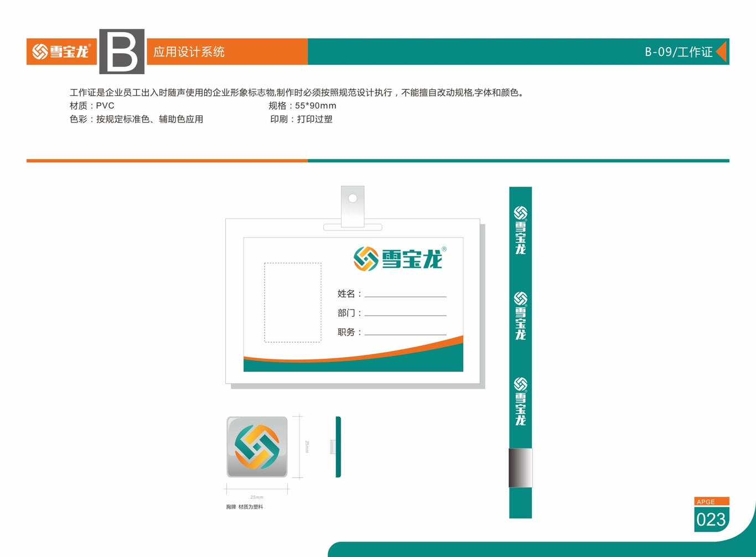Click the top logo on the lanyard strap
The image size is (756, 557).
(520, 230)
